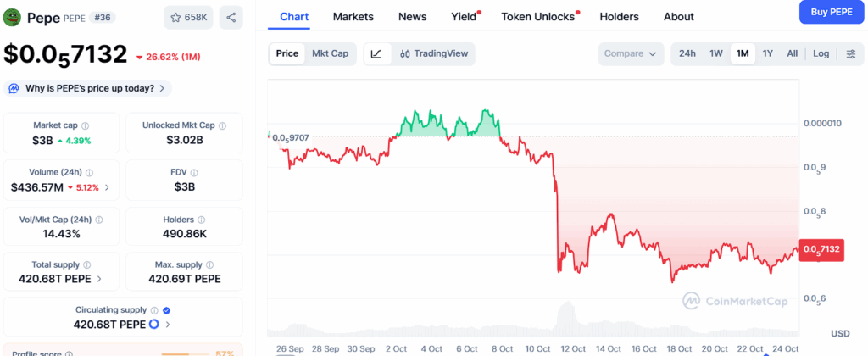Open the Markets tab

coord(353,17)
